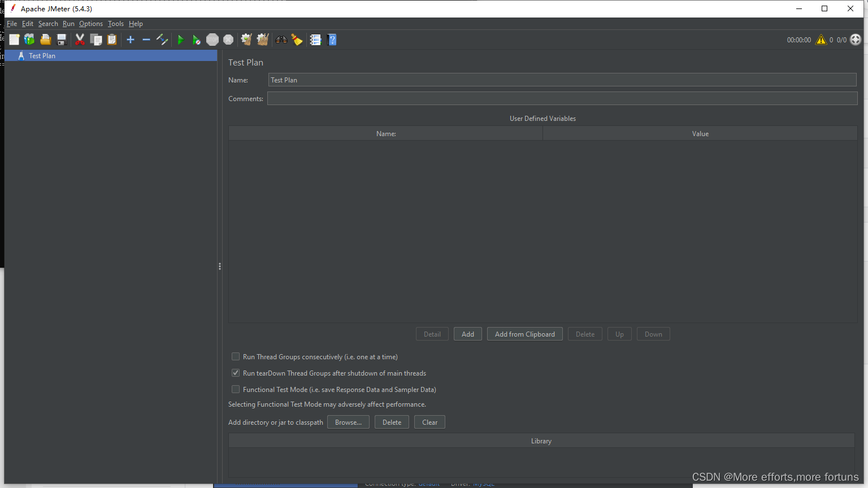868x488 pixels.
Task: Open the Function Helper list icon
Action: click(x=315, y=40)
